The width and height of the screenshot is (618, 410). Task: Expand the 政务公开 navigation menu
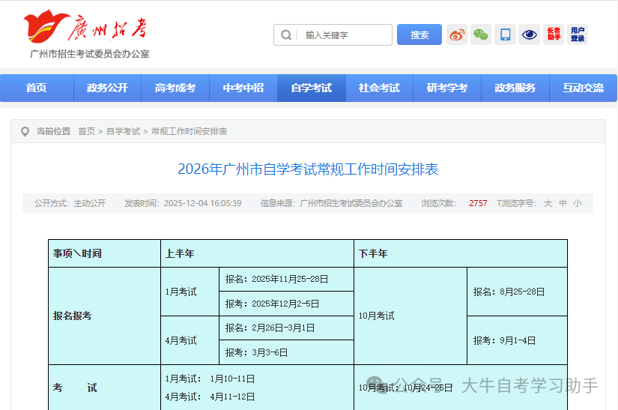tap(107, 88)
